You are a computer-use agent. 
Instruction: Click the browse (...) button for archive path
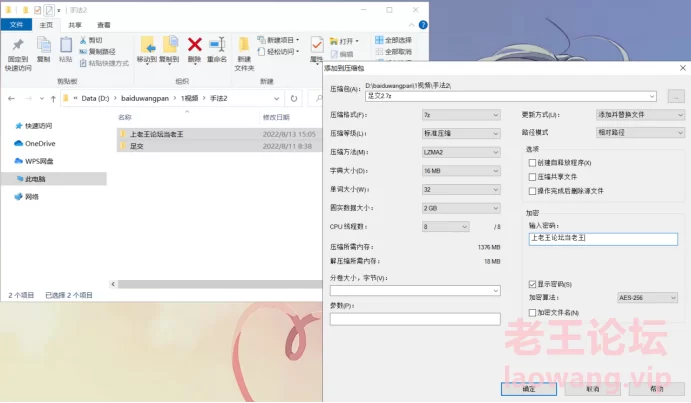(676, 96)
